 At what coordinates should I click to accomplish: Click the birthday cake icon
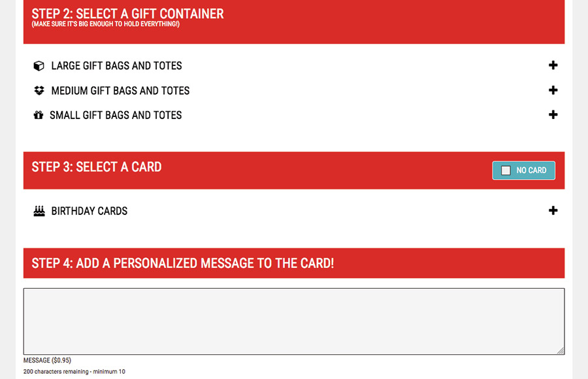tap(39, 211)
